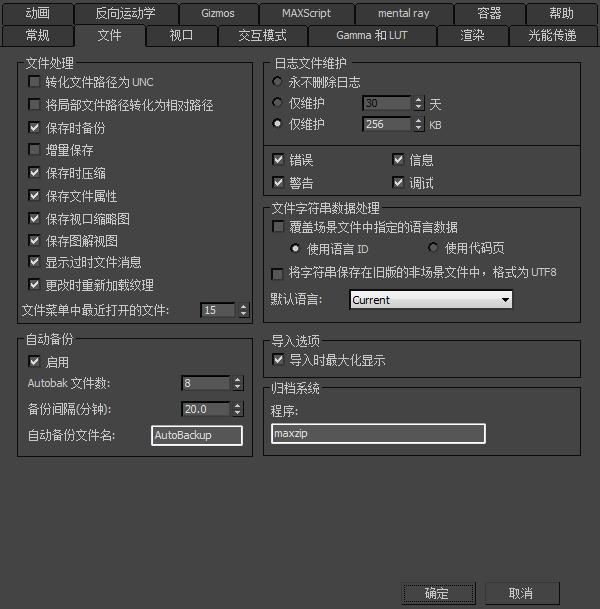Image resolution: width=600 pixels, height=609 pixels.
Task: Select 仅维护 by KB radio button
Action: click(x=277, y=124)
